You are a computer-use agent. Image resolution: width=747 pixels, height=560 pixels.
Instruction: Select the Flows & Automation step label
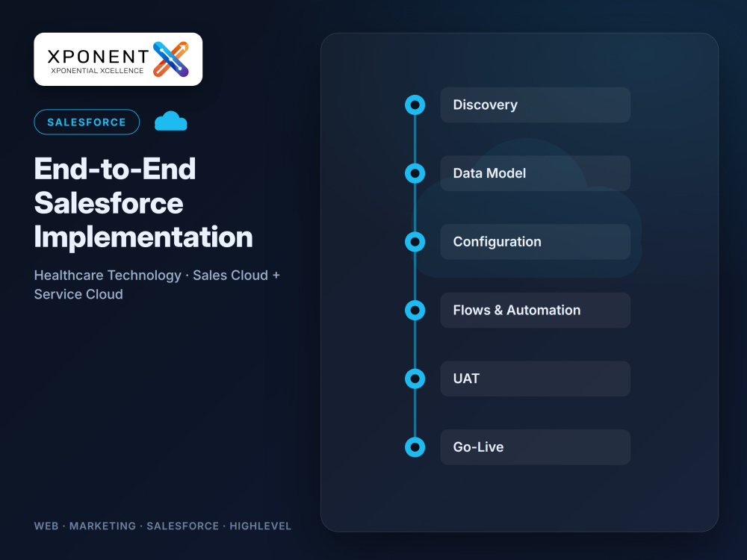click(x=535, y=311)
